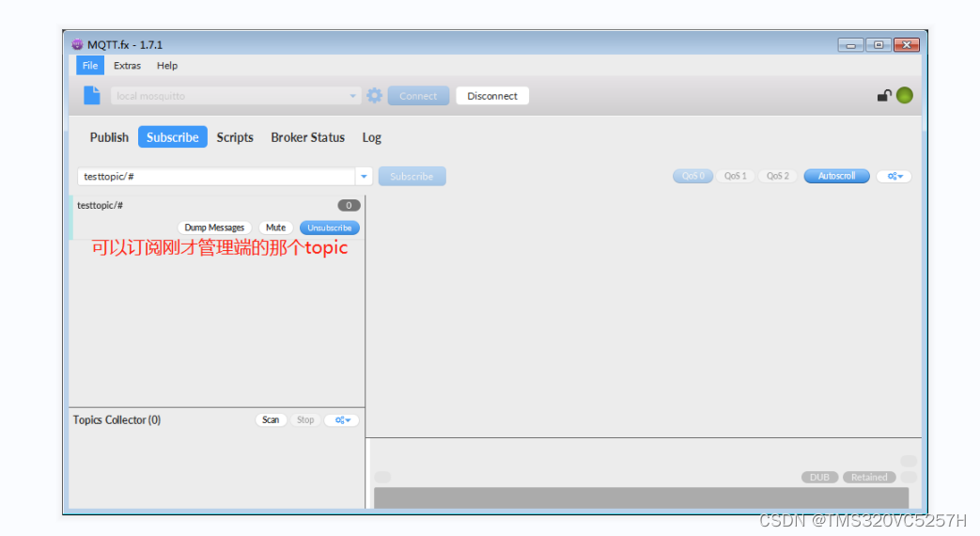The height and width of the screenshot is (536, 980).
Task: Select the Subscribe tab
Action: [x=173, y=137]
